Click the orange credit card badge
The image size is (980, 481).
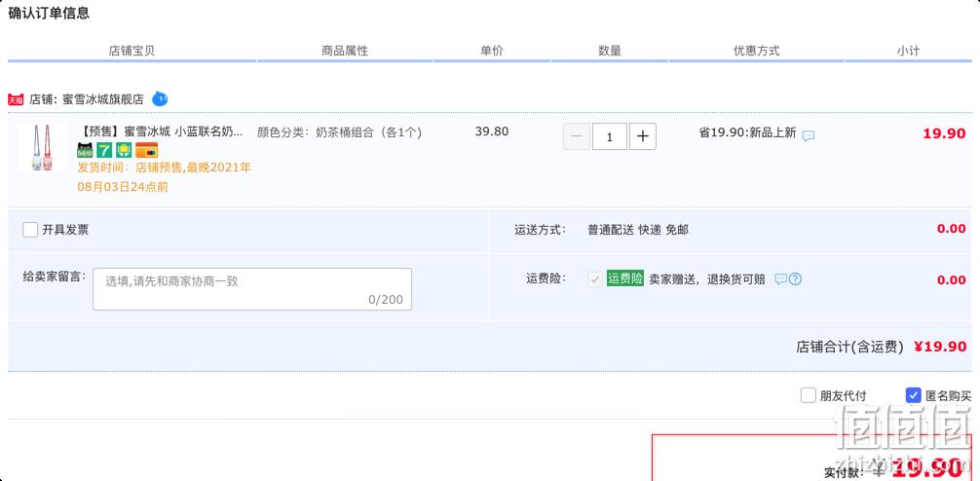(x=147, y=150)
